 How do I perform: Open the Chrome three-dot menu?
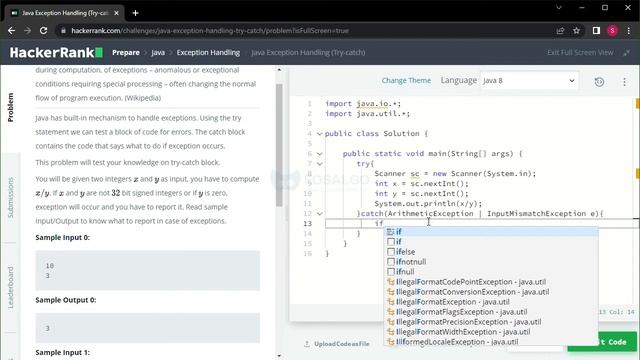pyautogui.click(x=629, y=31)
